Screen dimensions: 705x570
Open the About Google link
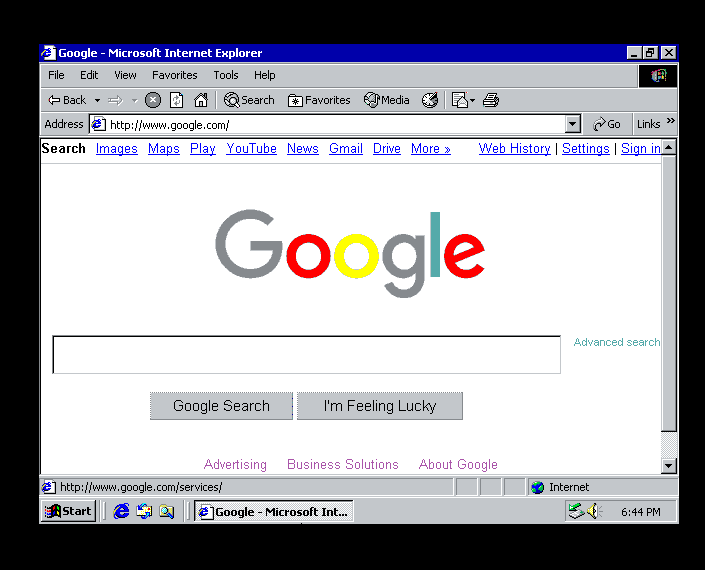pyautogui.click(x=458, y=464)
